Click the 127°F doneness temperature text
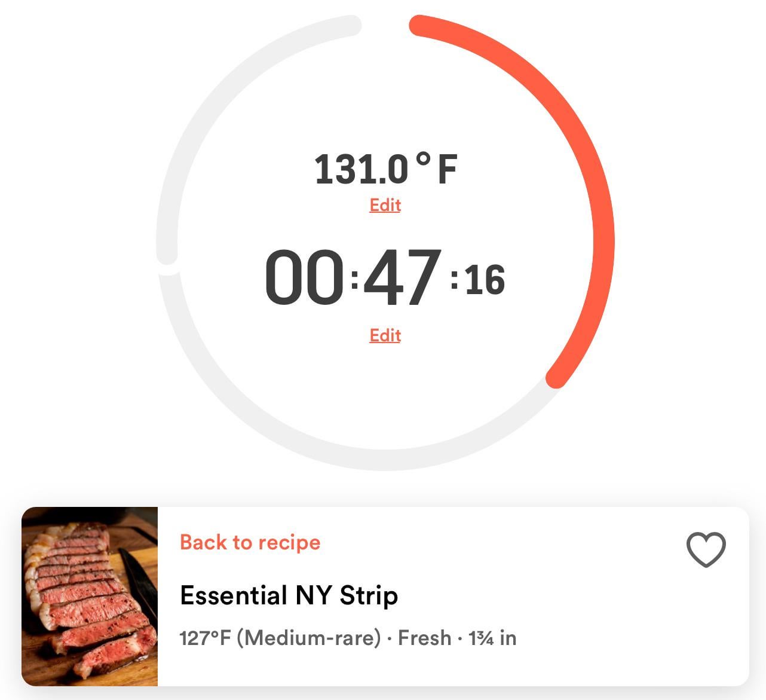 tap(205, 638)
